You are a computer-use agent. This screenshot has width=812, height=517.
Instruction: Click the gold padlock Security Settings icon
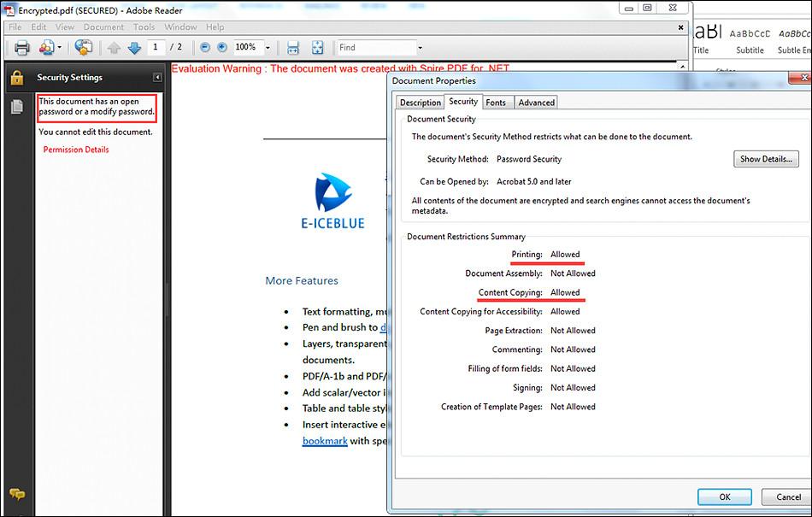[x=17, y=78]
